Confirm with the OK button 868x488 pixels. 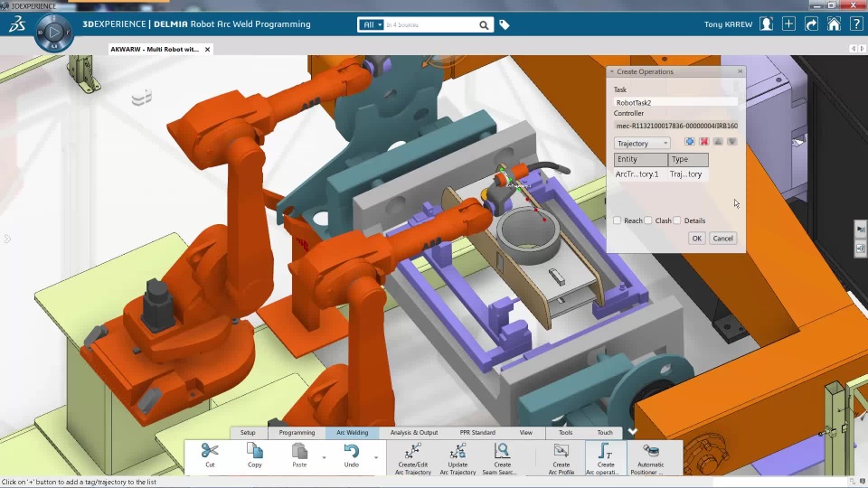(x=696, y=239)
